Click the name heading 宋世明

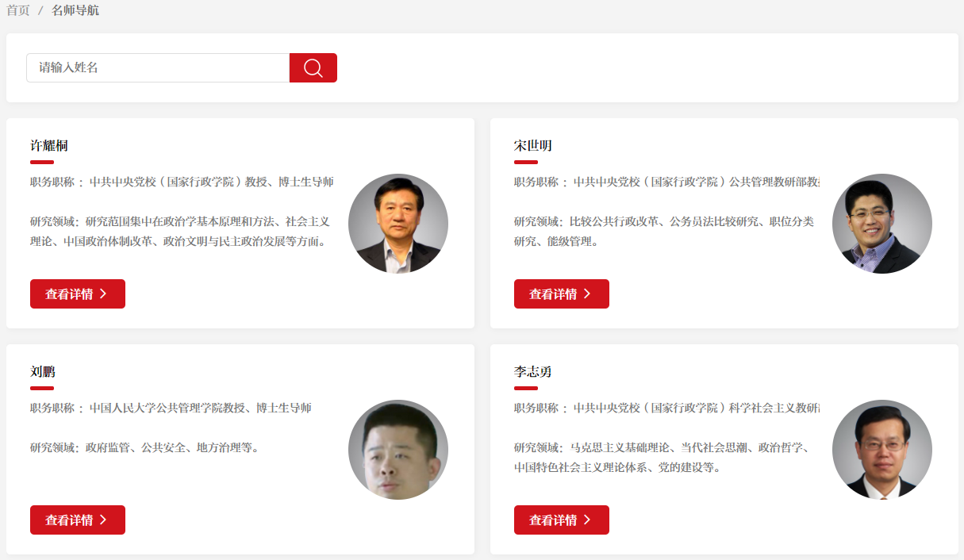click(x=533, y=145)
